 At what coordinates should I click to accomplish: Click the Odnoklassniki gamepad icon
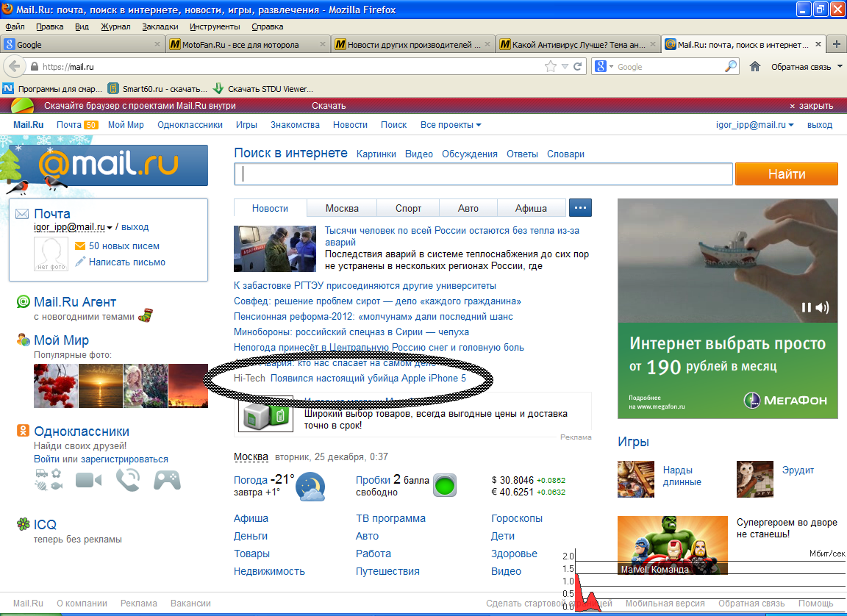tap(167, 480)
